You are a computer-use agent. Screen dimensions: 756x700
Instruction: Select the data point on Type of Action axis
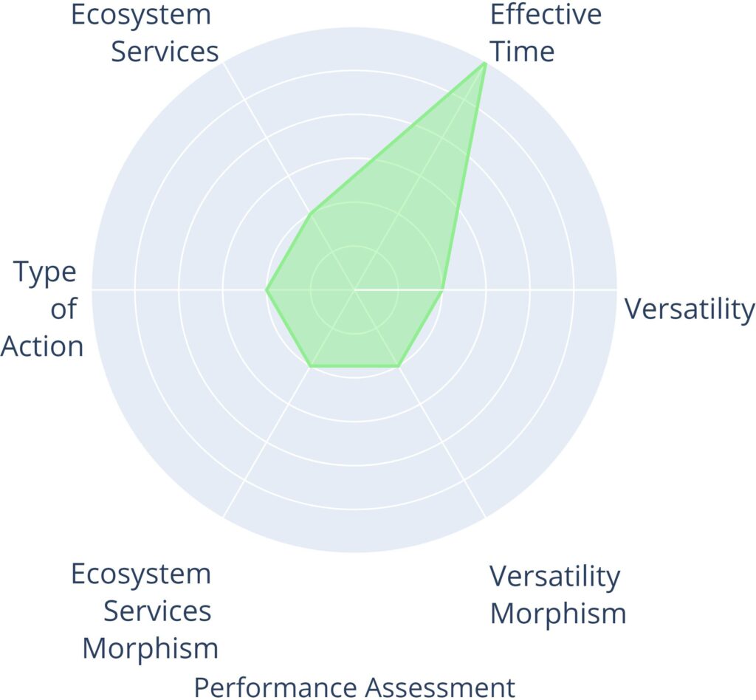[267, 289]
